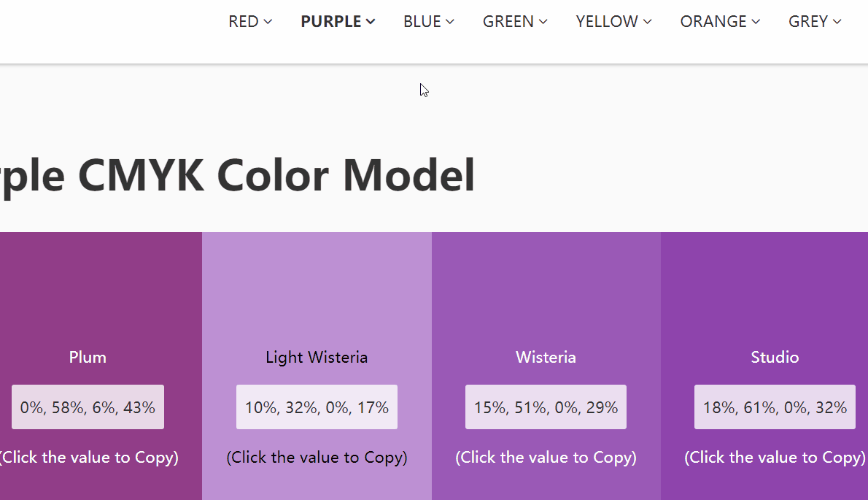The width and height of the screenshot is (868, 500).
Task: Copy the Plum CMYK value
Action: 88,407
